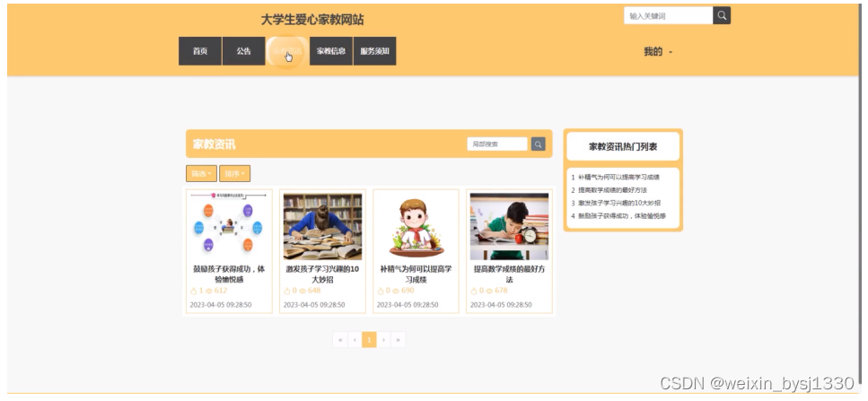This screenshot has width=868, height=401.
Task: Select the highlighted 家教资讯 navigation tab
Action: pyautogui.click(x=287, y=51)
